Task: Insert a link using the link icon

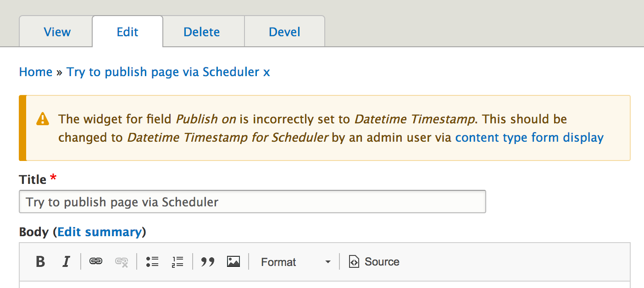Action: (x=95, y=261)
